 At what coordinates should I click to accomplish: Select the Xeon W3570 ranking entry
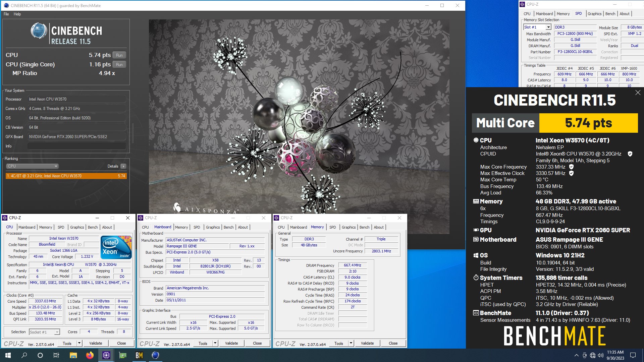coord(66,176)
